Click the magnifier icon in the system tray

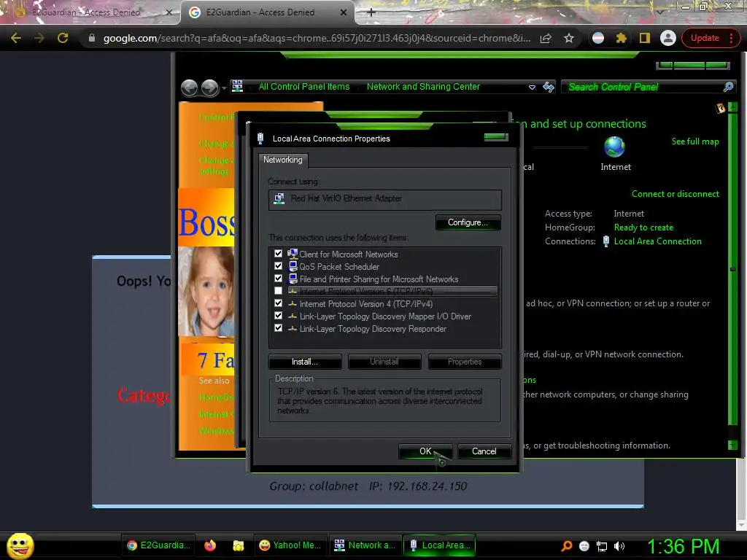click(x=566, y=546)
